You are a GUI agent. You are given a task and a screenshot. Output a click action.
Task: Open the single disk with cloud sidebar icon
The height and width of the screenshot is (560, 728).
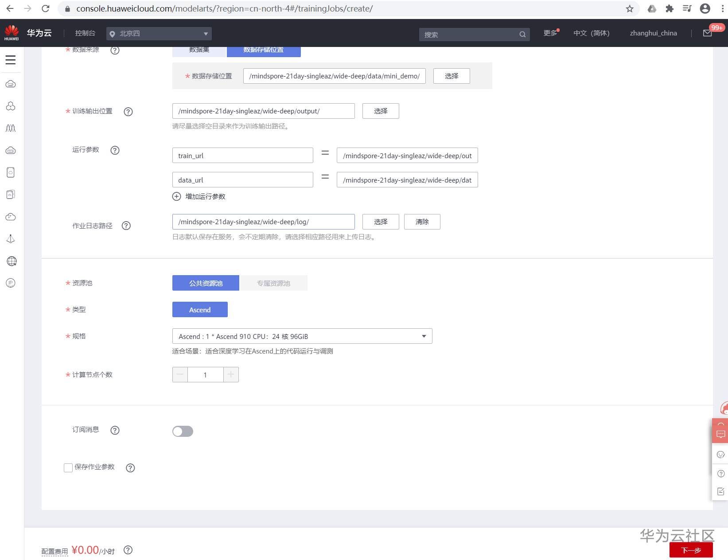(x=11, y=172)
